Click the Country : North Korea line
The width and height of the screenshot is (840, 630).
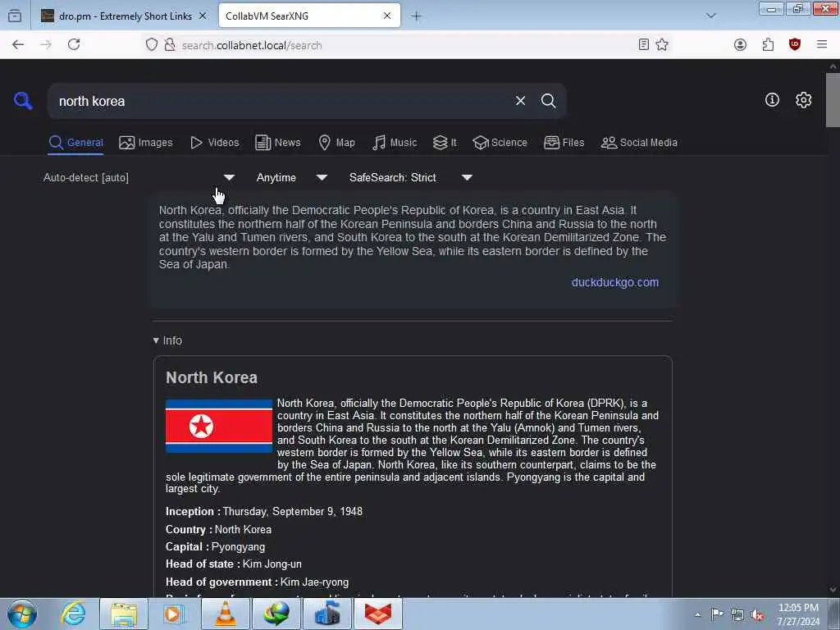(218, 529)
